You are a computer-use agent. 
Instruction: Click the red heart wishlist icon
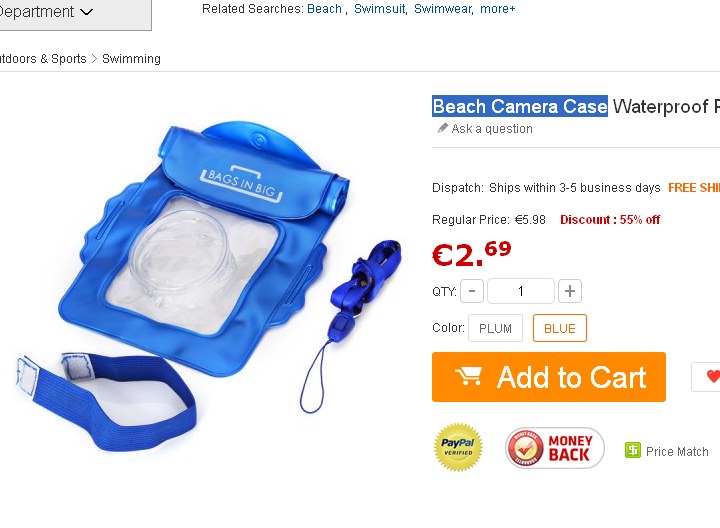pyautogui.click(x=713, y=376)
